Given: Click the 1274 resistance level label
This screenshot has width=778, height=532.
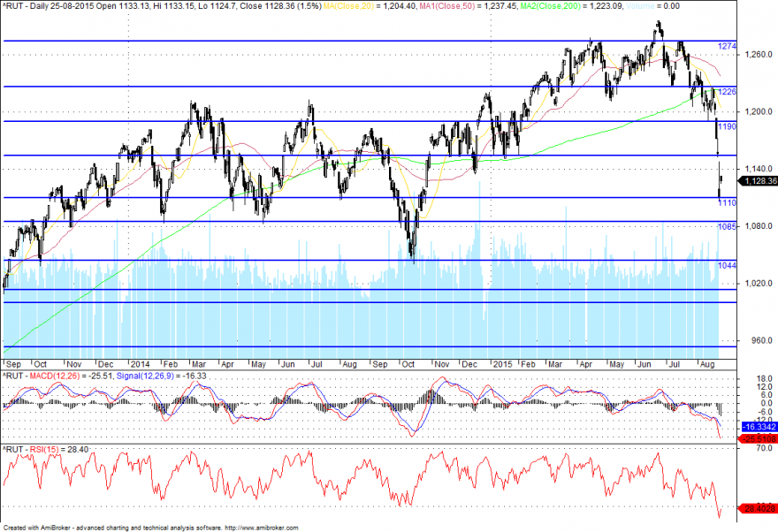Looking at the screenshot, I should click(727, 46).
